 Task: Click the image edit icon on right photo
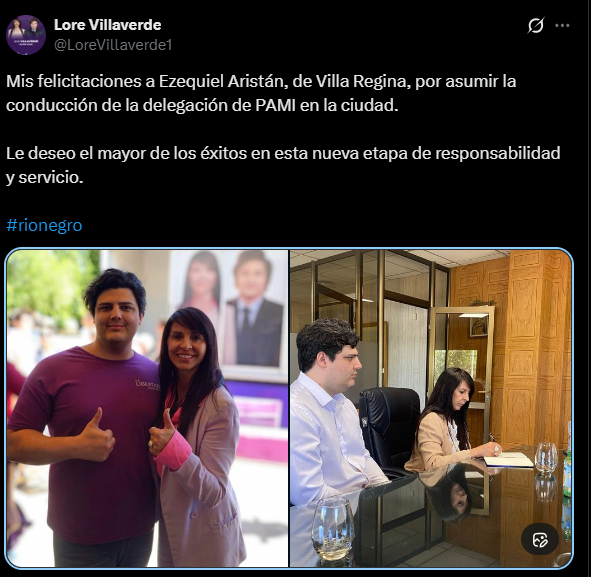(x=540, y=539)
